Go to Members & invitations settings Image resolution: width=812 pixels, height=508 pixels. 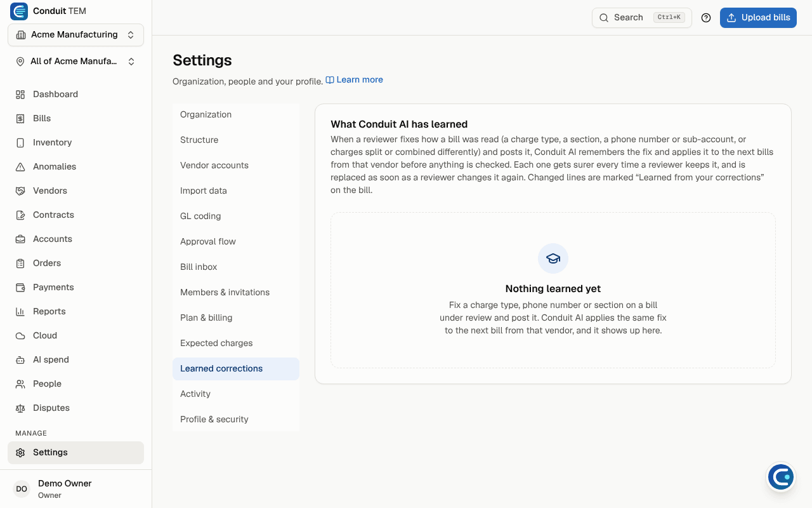click(x=236, y=292)
